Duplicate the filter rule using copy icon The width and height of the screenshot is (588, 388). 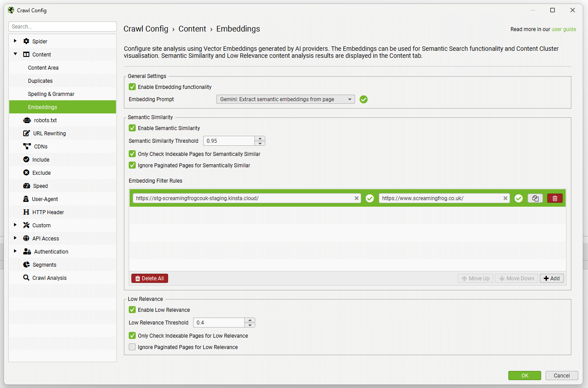(535, 198)
